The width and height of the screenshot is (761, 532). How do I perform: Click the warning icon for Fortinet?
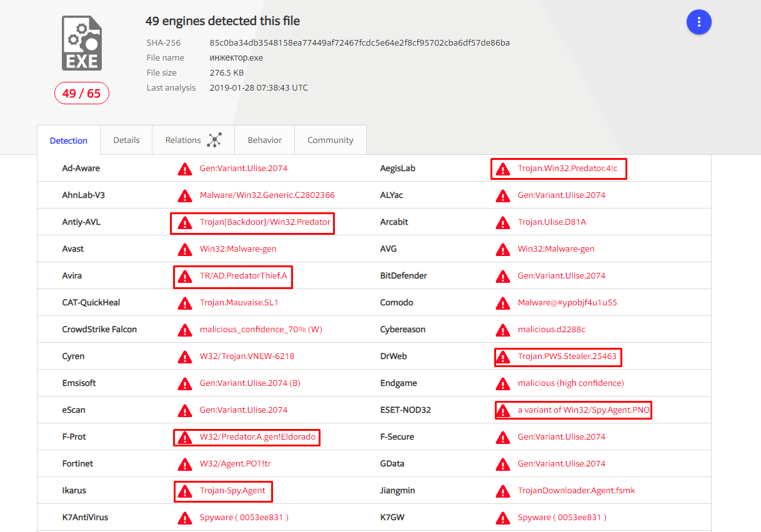tap(184, 464)
